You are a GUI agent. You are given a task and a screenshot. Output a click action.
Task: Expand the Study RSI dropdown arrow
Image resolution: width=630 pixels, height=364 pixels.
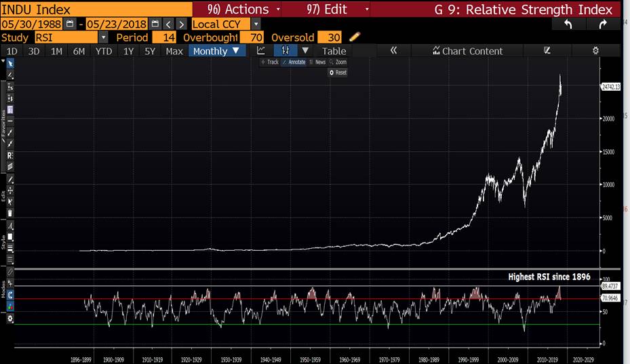click(104, 37)
